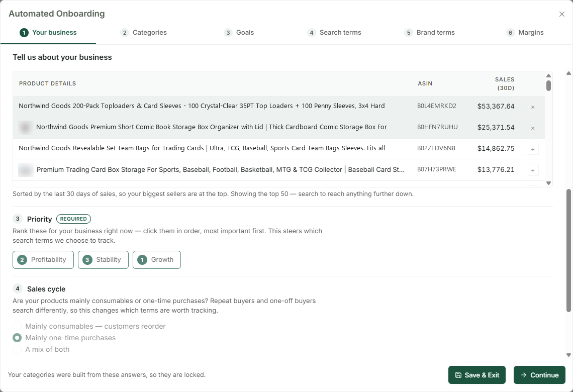Select the Growth priority chip

(x=157, y=260)
